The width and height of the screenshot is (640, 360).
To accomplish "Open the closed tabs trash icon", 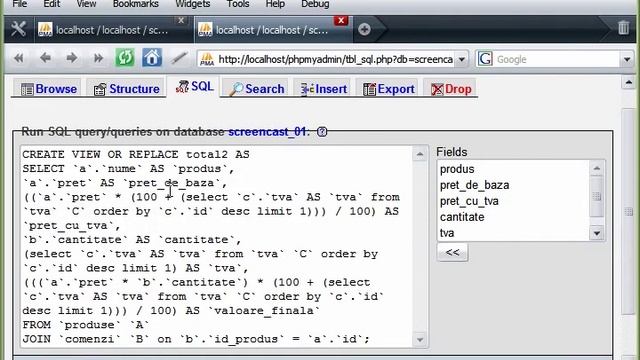I will click(623, 28).
